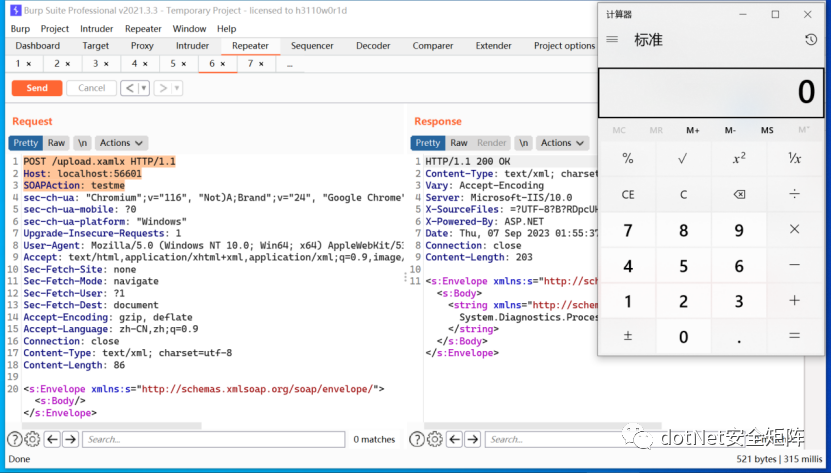Switch to the Decoder tab
The width and height of the screenshot is (831, 473).
point(373,46)
